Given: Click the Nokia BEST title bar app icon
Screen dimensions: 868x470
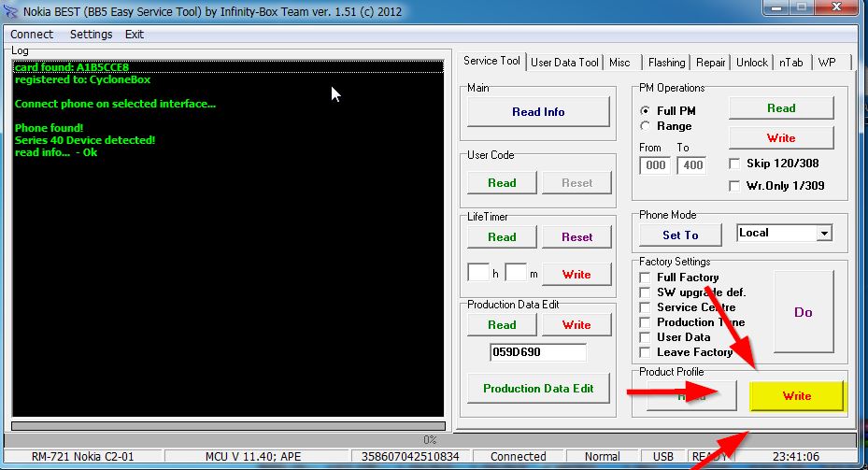Looking at the screenshot, I should [x=10, y=11].
